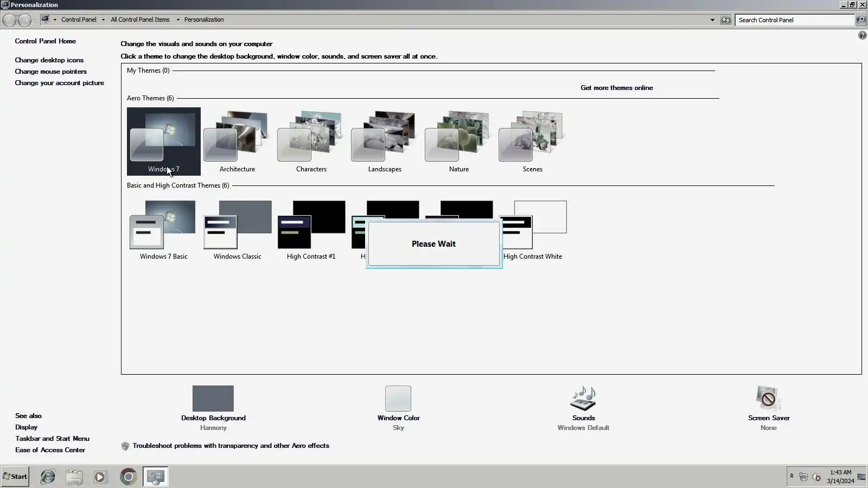
Task: Open Change desktop icons link
Action: pyautogui.click(x=49, y=60)
